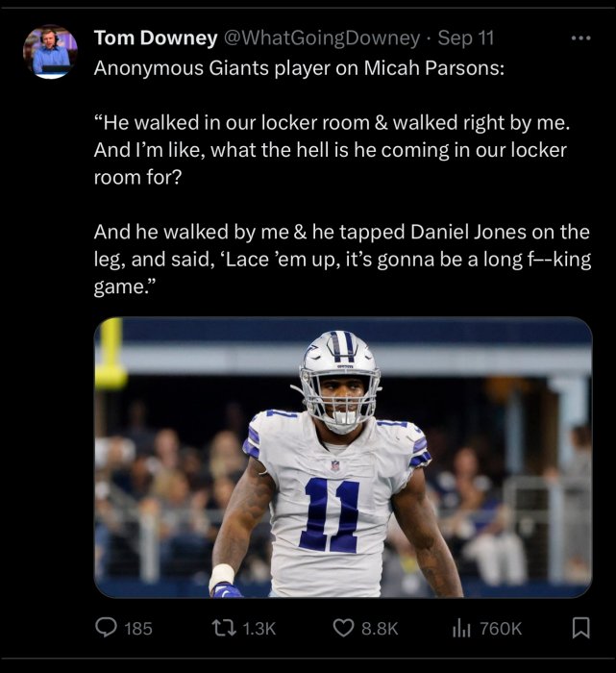This screenshot has height=673, width=616.
Task: Open the three-dot More options menu
Action: click(x=580, y=38)
